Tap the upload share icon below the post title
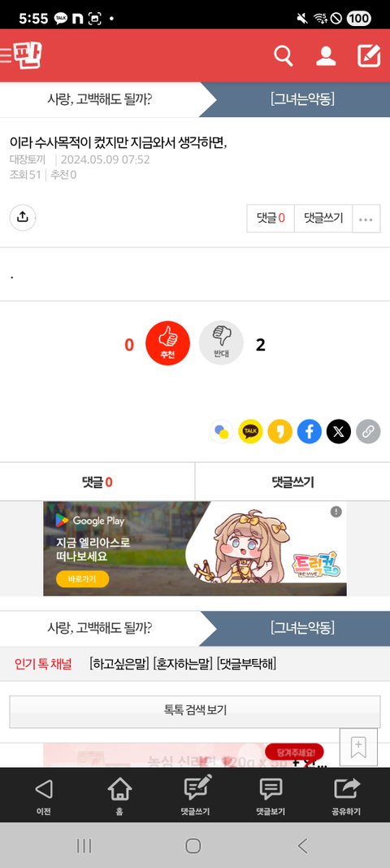The height and width of the screenshot is (868, 390). [x=23, y=217]
